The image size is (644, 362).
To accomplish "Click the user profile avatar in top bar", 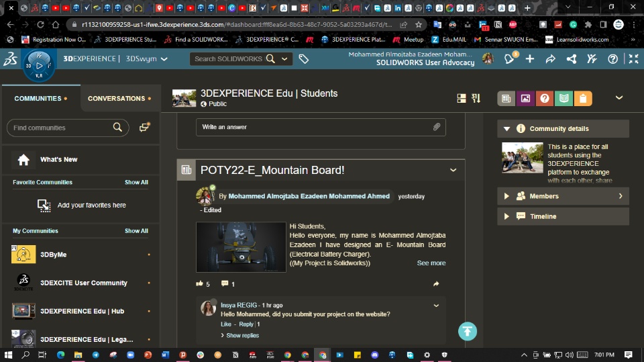I will tap(488, 59).
